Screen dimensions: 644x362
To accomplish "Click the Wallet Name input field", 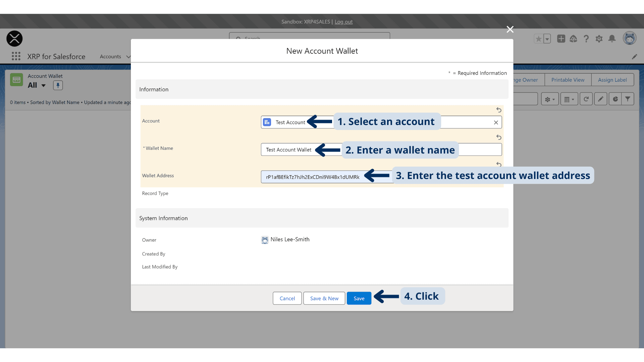I will click(x=381, y=149).
